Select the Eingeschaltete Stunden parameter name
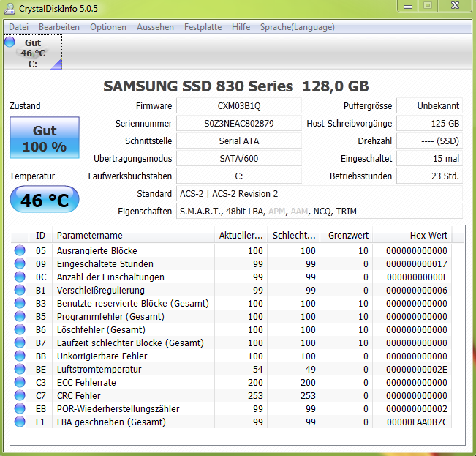Screen dimensions: 476x456 pos(105,263)
